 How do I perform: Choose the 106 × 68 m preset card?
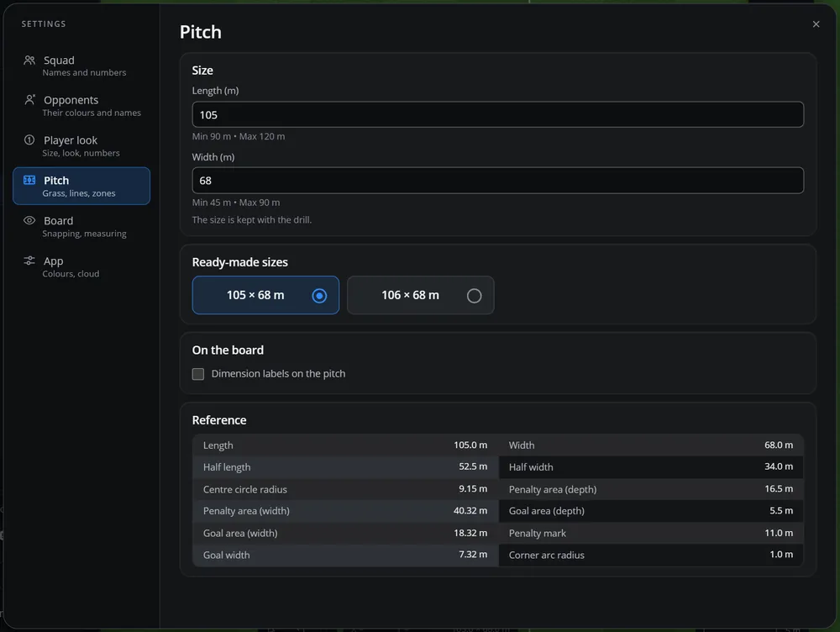point(421,295)
